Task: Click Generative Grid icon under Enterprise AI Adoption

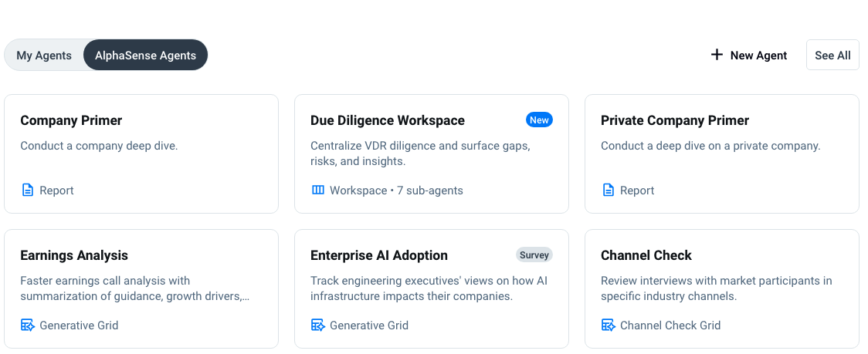Action: tap(317, 325)
